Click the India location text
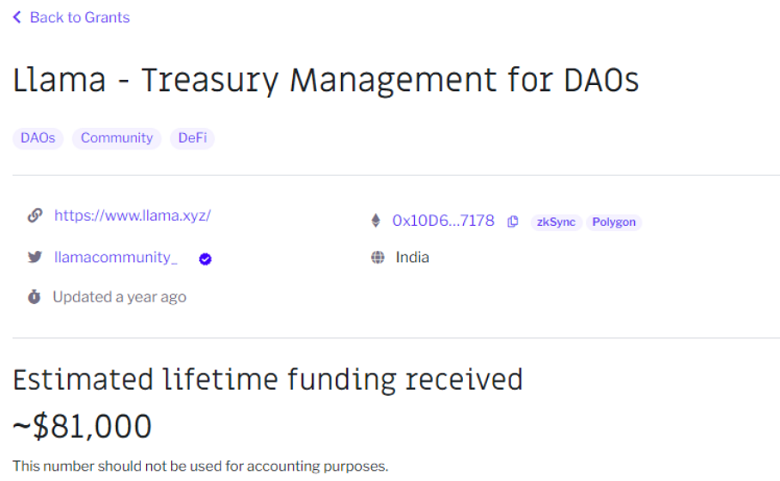Screen dimensions: 780x481 pos(412,257)
